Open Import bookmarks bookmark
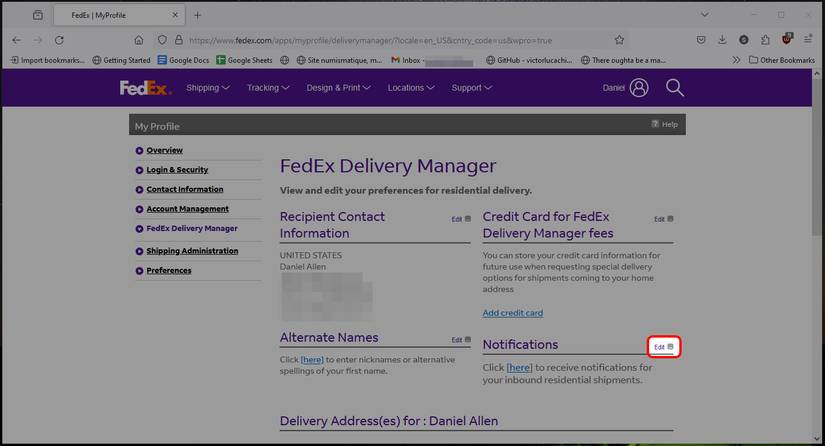 point(47,60)
